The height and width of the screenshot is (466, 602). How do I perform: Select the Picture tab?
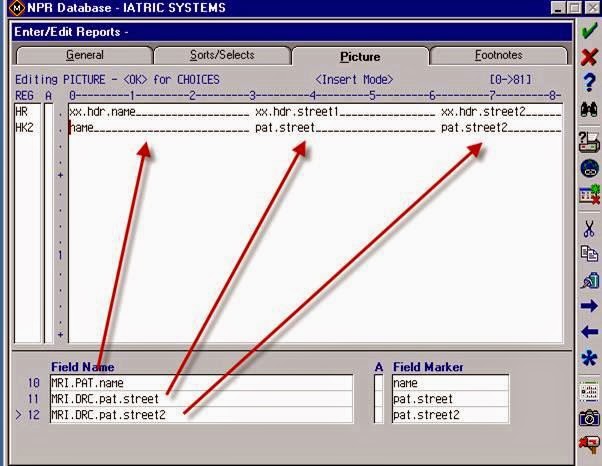tap(360, 56)
